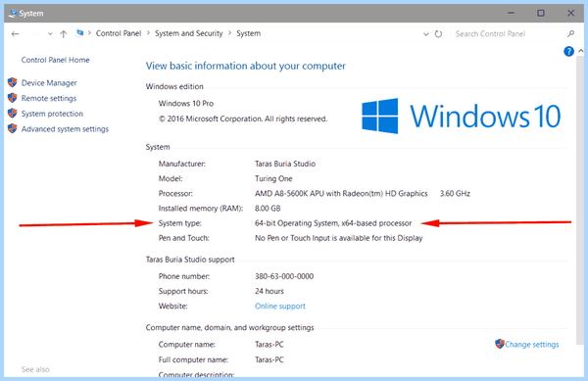Click the 'Turing One' model value
The image size is (588, 381).
(273, 178)
